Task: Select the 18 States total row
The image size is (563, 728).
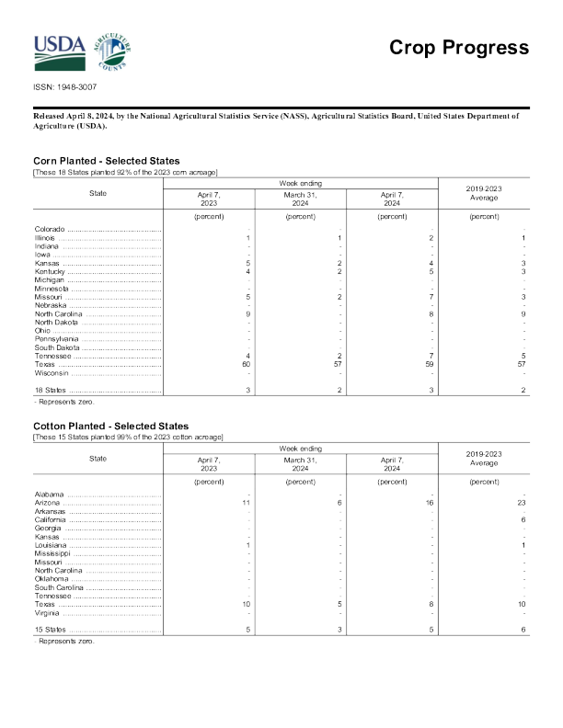Action: [x=52, y=391]
